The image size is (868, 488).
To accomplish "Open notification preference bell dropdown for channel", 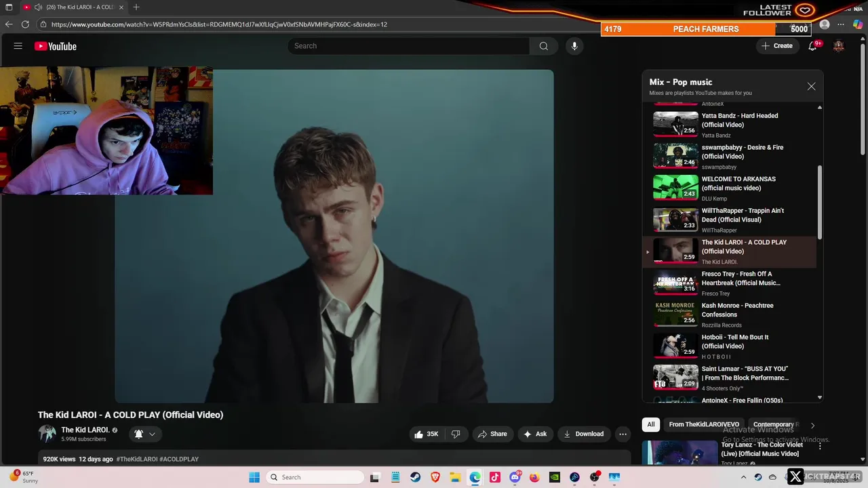I will tap(145, 434).
